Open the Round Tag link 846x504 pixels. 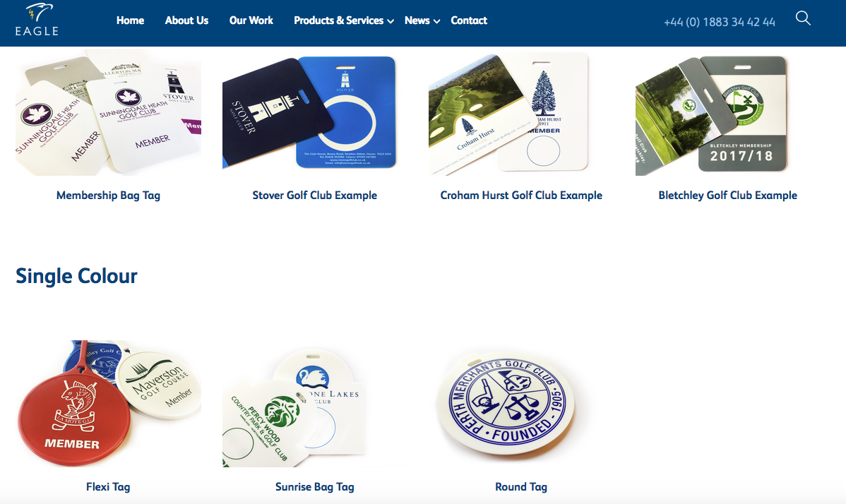point(521,487)
